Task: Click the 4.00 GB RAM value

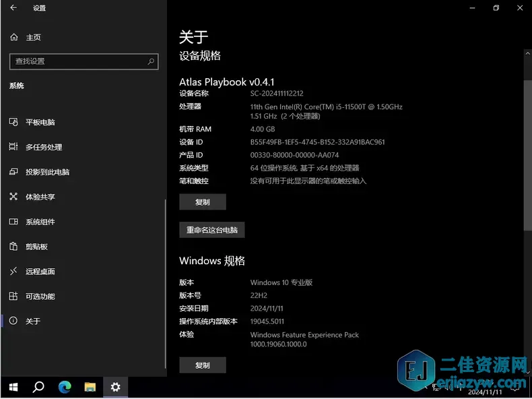Action: click(263, 129)
